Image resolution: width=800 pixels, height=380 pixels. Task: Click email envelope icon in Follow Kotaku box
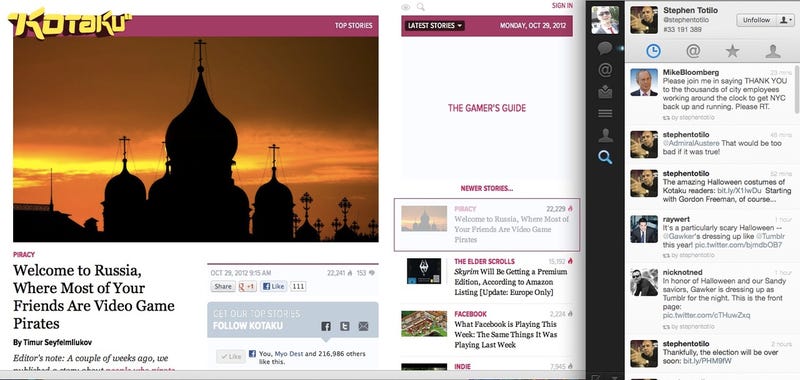point(363,326)
